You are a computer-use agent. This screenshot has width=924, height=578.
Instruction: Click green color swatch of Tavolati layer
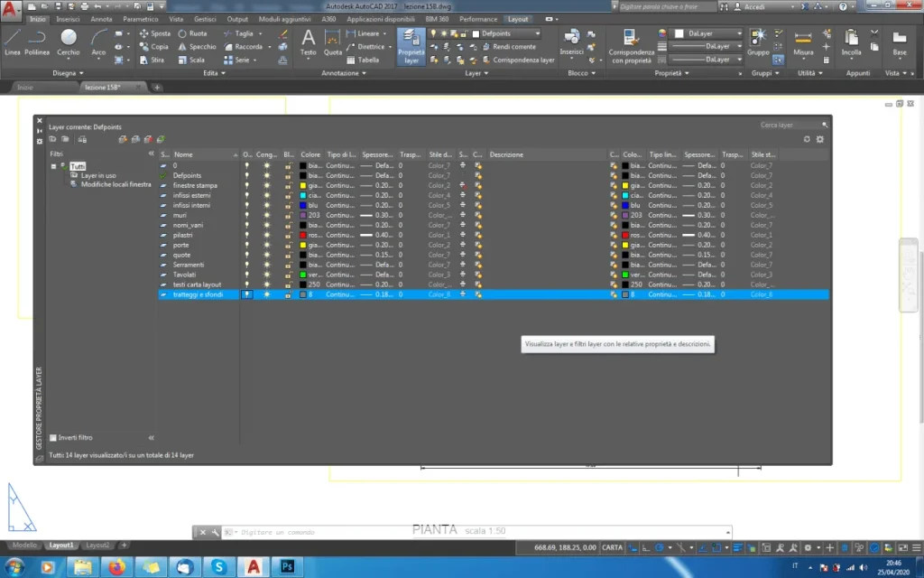click(x=303, y=275)
